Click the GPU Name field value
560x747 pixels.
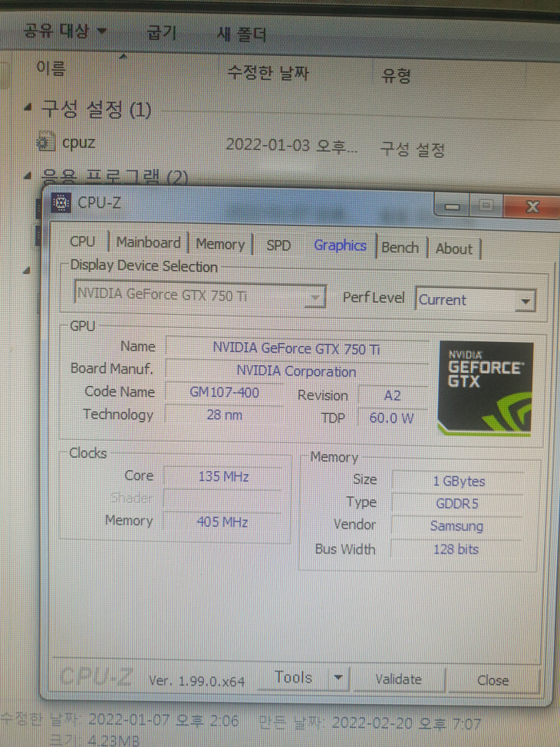296,349
